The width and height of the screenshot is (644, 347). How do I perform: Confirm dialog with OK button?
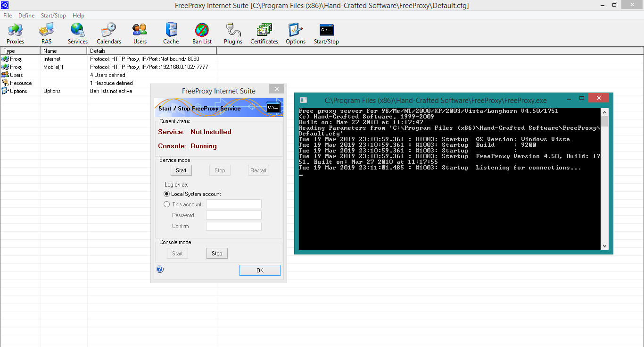point(260,271)
